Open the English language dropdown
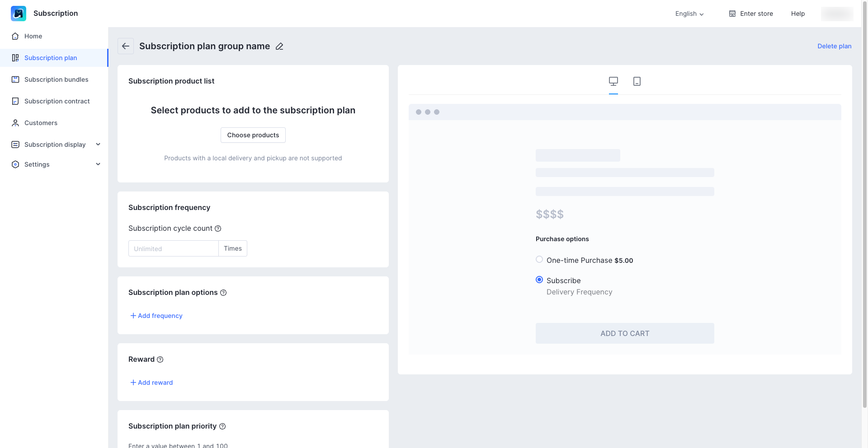This screenshot has height=448, width=868. (x=689, y=14)
